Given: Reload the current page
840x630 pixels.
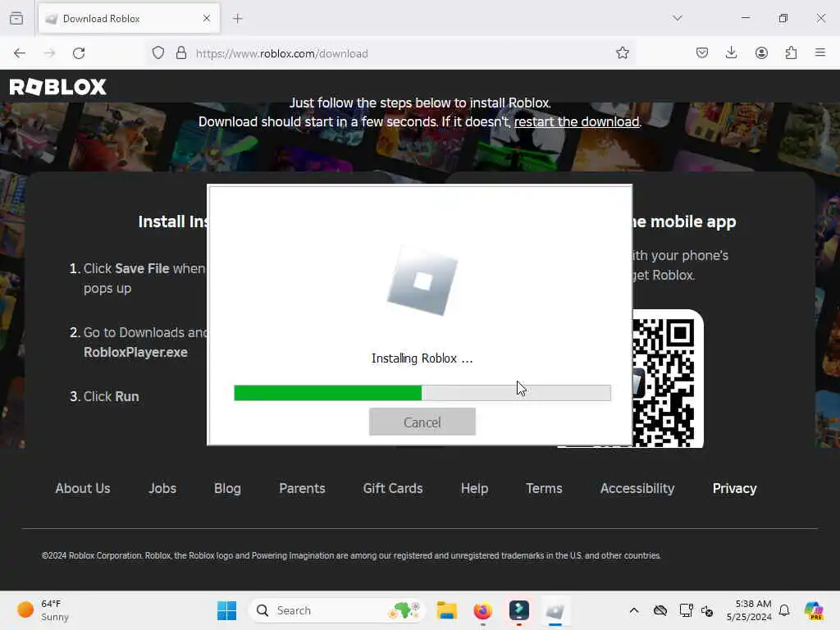Looking at the screenshot, I should click(79, 53).
